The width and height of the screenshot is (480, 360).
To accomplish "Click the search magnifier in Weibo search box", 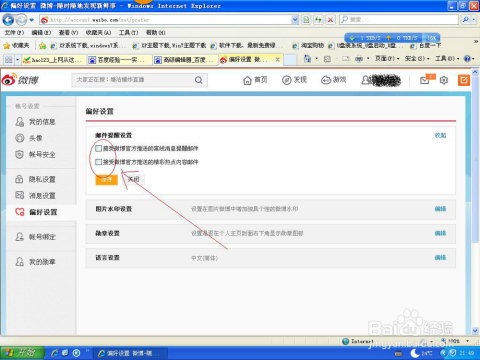I will pos(199,80).
